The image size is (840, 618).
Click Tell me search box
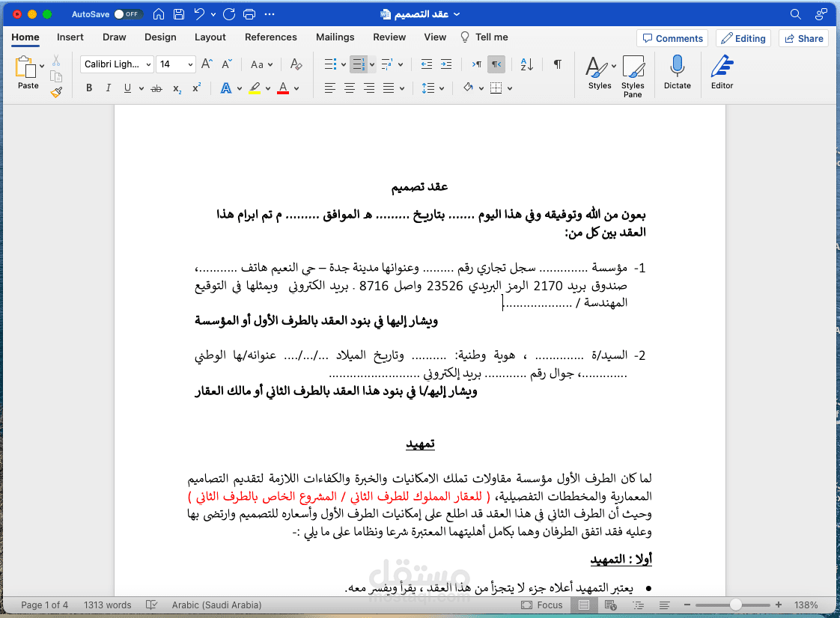pos(484,37)
